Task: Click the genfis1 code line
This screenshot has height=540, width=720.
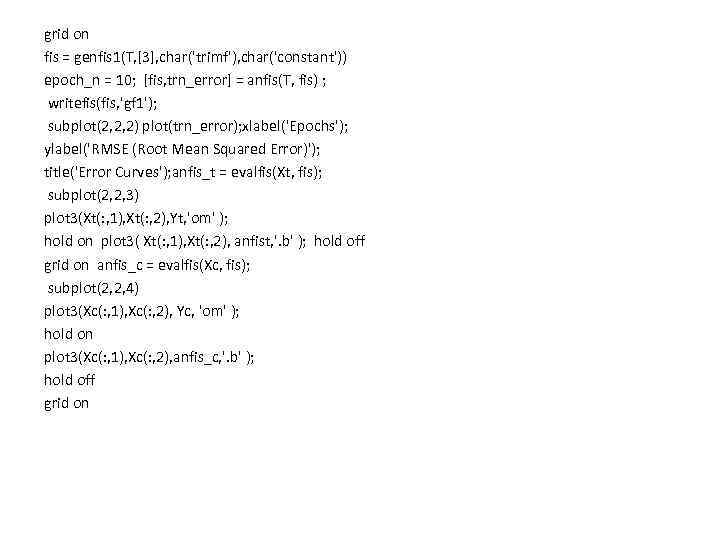Action: pyautogui.click(x=196, y=57)
